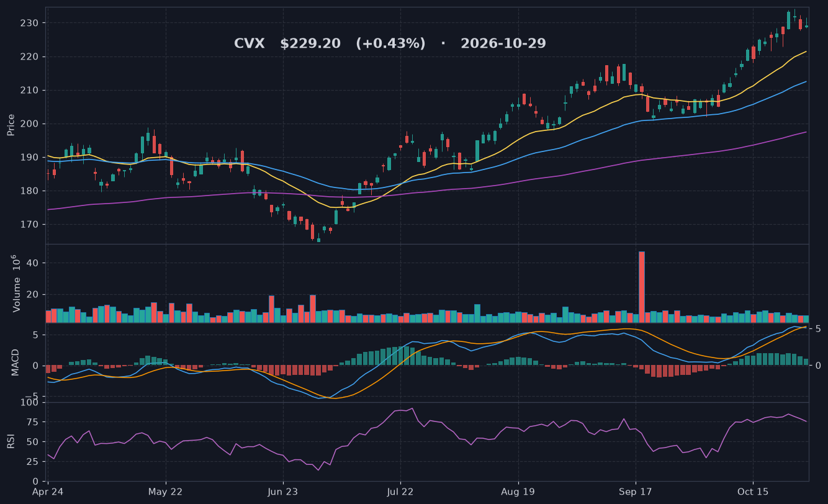Click the Apr 24 date label
This screenshot has width=828, height=504.
click(48, 492)
